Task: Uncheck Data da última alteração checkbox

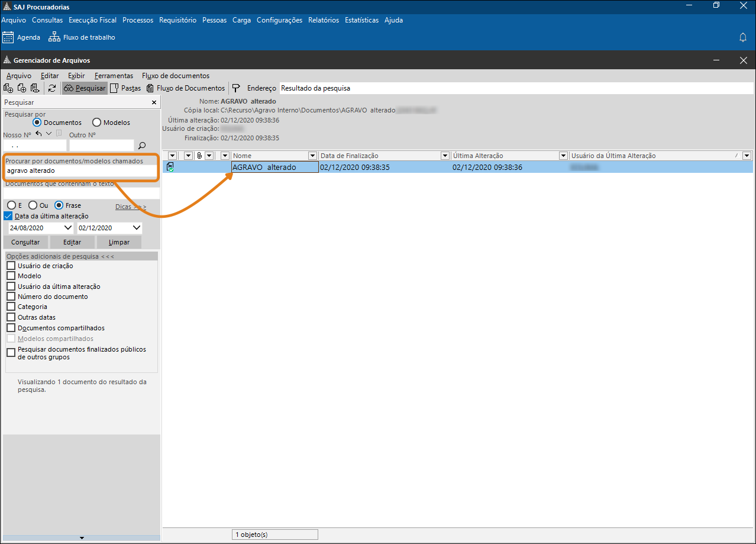Action: pyautogui.click(x=8, y=216)
